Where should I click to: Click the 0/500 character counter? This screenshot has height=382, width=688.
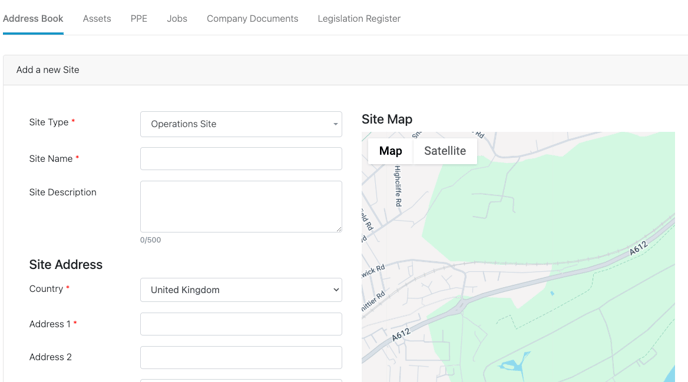(150, 240)
